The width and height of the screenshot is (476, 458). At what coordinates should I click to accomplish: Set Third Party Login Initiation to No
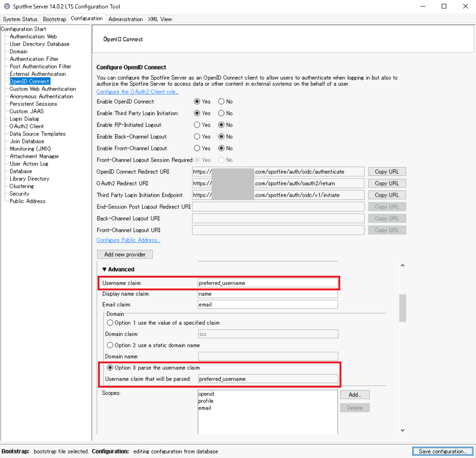pyautogui.click(x=221, y=113)
